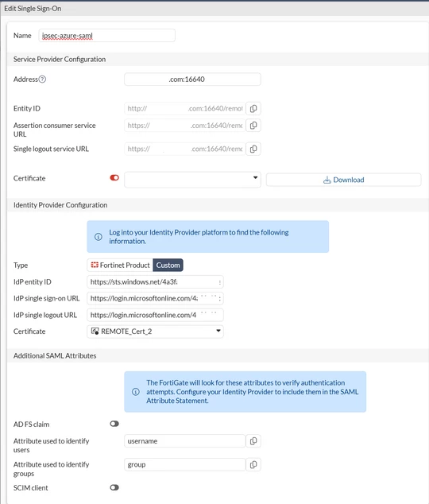Viewport: 429px width, 504px height.
Task: Click the info icon in SAML attributes notice
Action: (136, 392)
